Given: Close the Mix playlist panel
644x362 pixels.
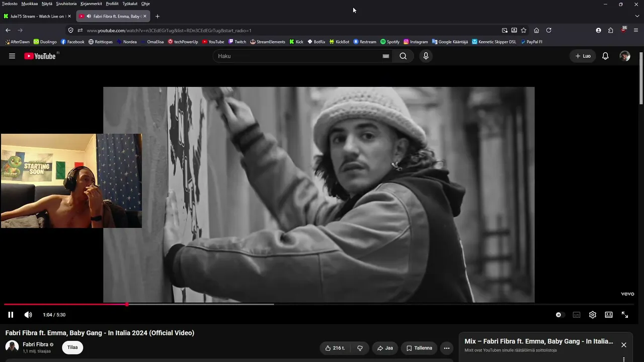Looking at the screenshot, I should click(624, 345).
